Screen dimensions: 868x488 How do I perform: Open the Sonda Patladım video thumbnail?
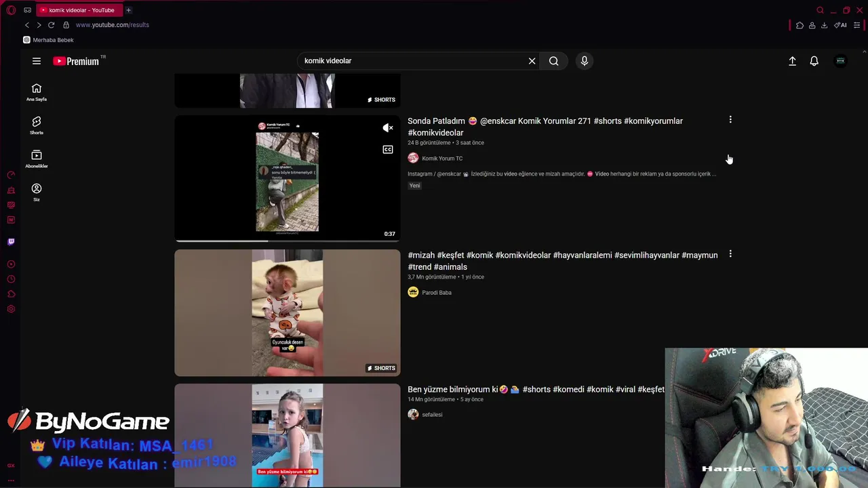pos(288,178)
